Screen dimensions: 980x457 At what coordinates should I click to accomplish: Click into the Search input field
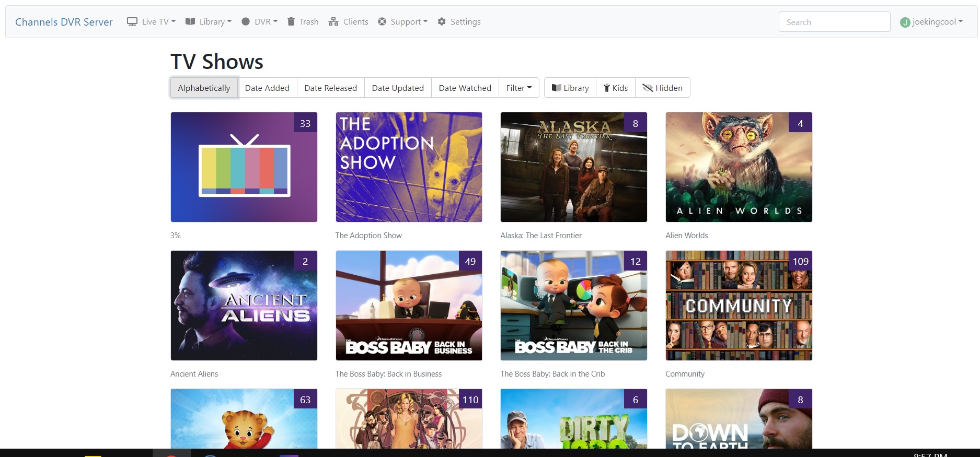(x=834, y=22)
